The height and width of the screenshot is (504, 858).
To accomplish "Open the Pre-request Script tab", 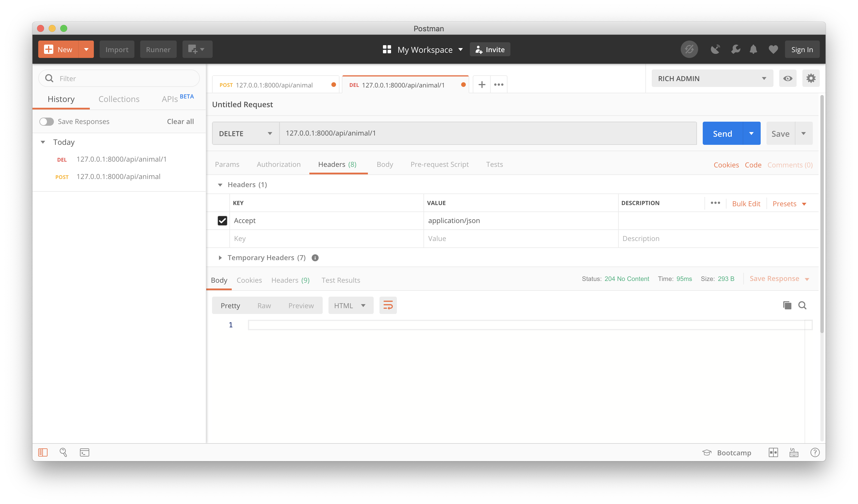I will (439, 165).
